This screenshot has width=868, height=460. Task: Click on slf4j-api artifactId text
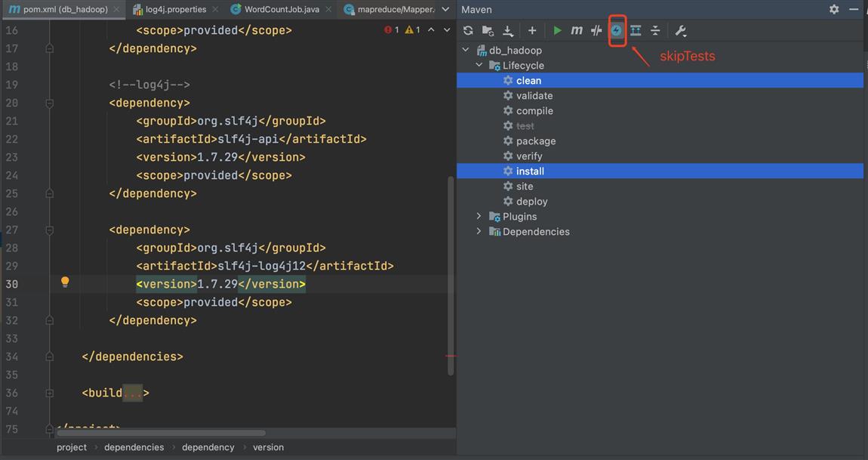(248, 139)
